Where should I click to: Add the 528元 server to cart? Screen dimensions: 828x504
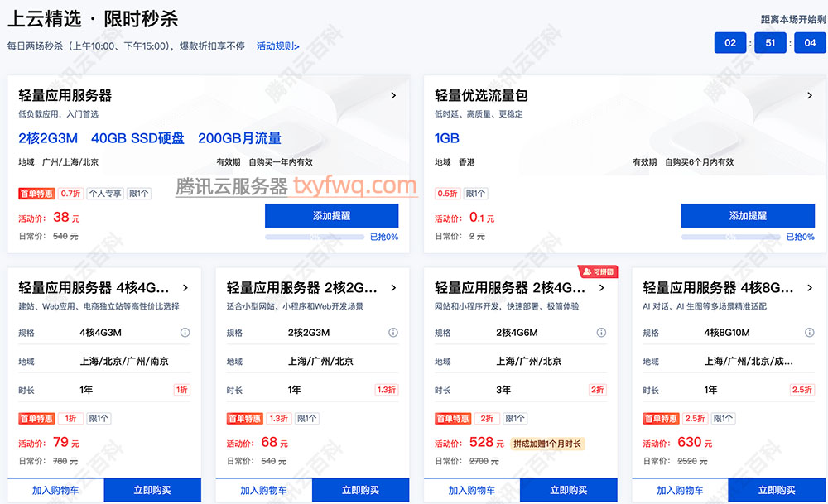[472, 490]
